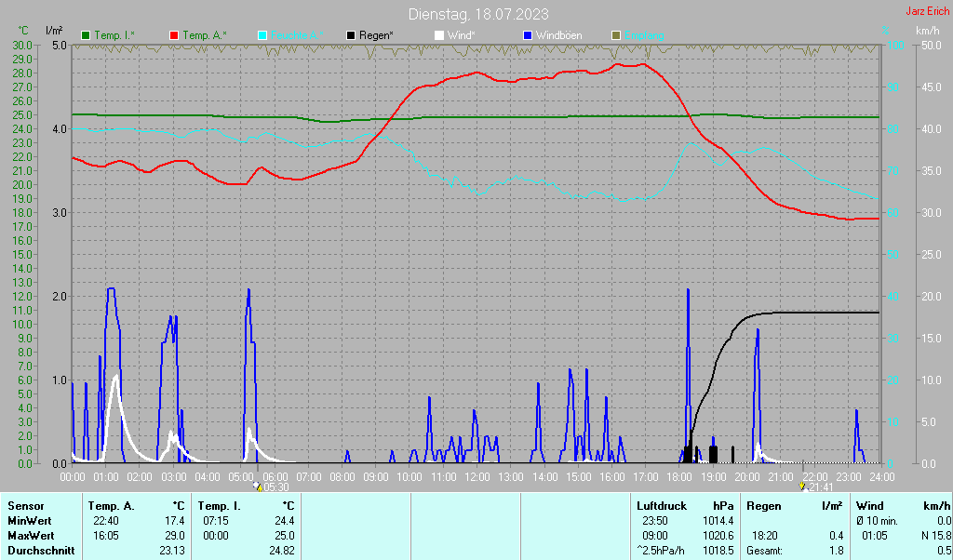Click the "Gesamt:" rain total label

click(x=765, y=551)
